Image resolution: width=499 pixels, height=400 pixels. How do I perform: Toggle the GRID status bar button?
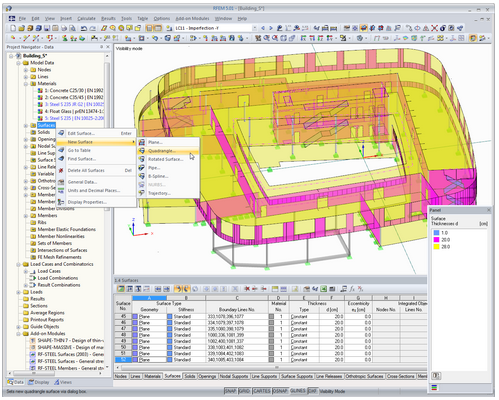(x=244, y=391)
